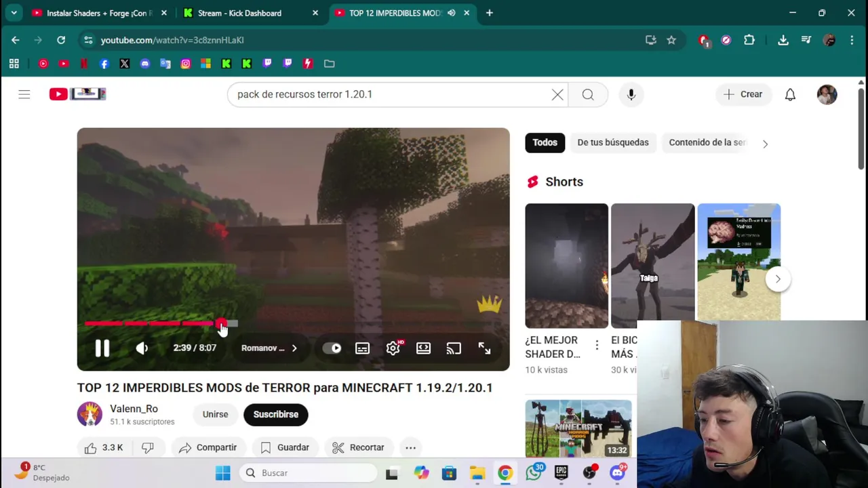This screenshot has width=868, height=488.
Task: Open Epic Games Launcher from the taskbar
Action: (x=561, y=473)
